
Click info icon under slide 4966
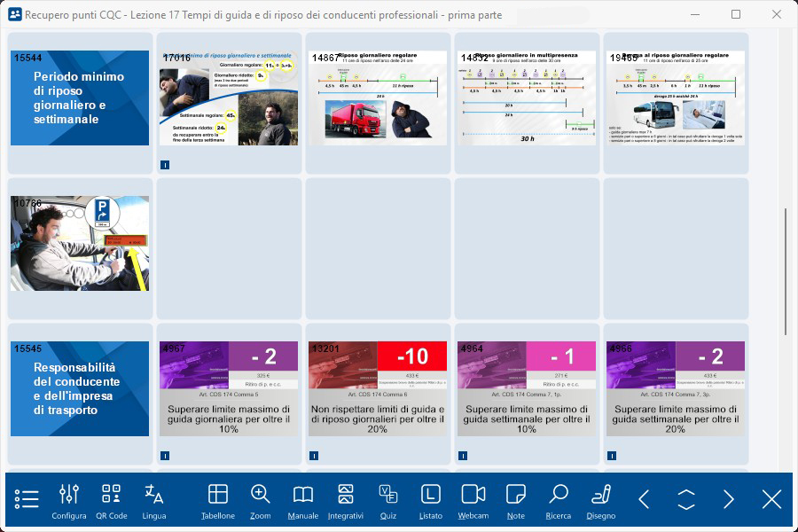coord(612,456)
